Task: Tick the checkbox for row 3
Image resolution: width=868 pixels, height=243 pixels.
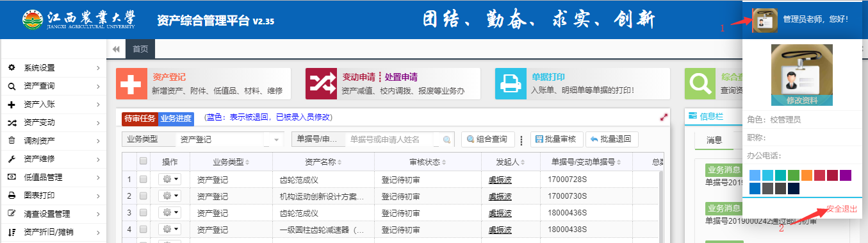Action: coord(143,213)
